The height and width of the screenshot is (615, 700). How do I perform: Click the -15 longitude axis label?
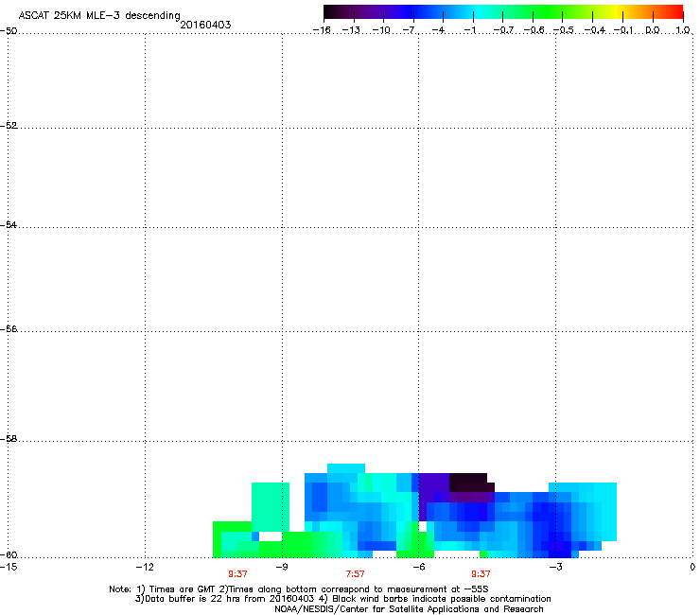point(9,567)
